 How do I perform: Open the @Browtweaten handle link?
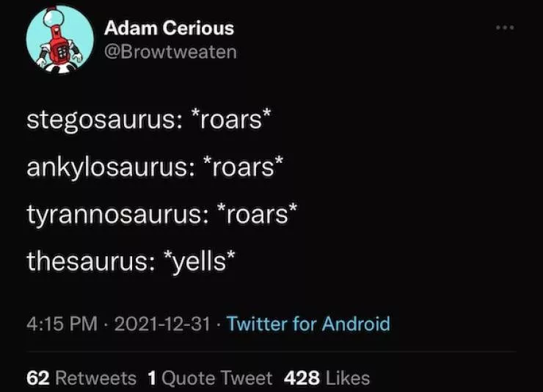click(x=170, y=52)
